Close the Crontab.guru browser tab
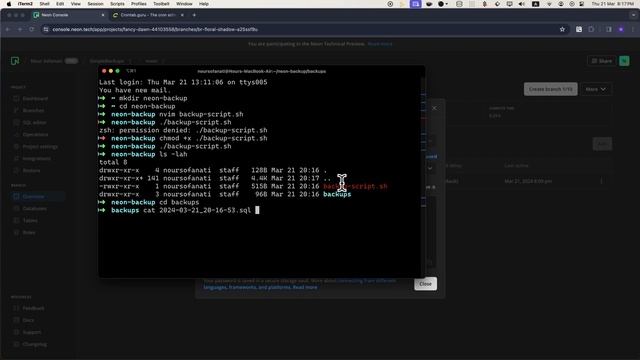Image resolution: width=640 pixels, height=360 pixels. click(x=182, y=15)
